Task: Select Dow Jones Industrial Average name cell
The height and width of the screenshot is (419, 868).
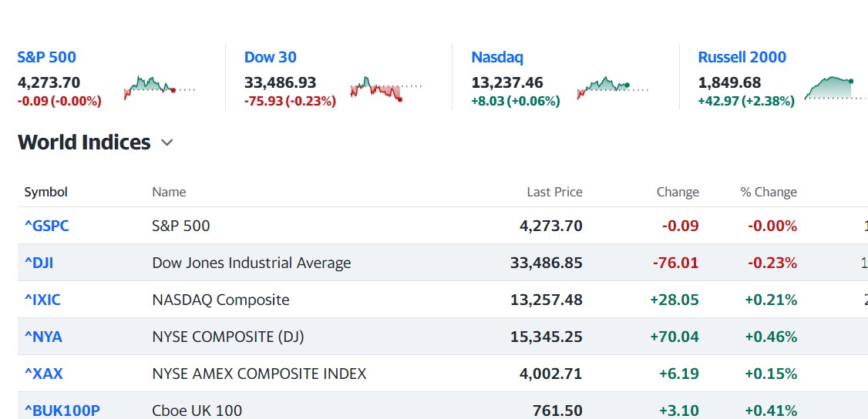Action: click(x=251, y=263)
